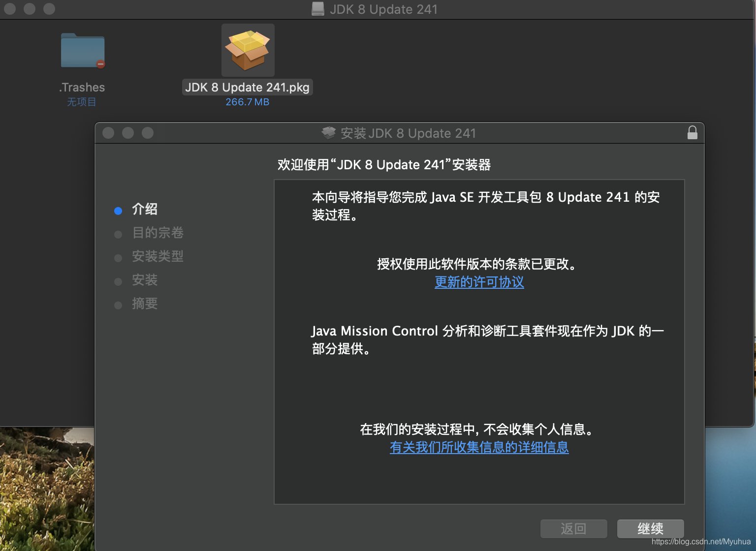Click the package icon in the installer title bar
Image resolution: width=756 pixels, height=551 pixels.
(x=327, y=133)
